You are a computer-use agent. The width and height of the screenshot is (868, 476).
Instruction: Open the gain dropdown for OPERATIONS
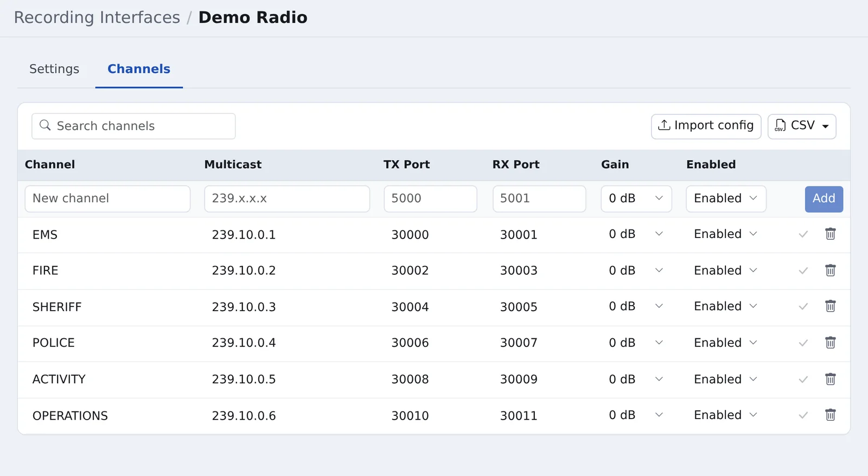(x=636, y=415)
